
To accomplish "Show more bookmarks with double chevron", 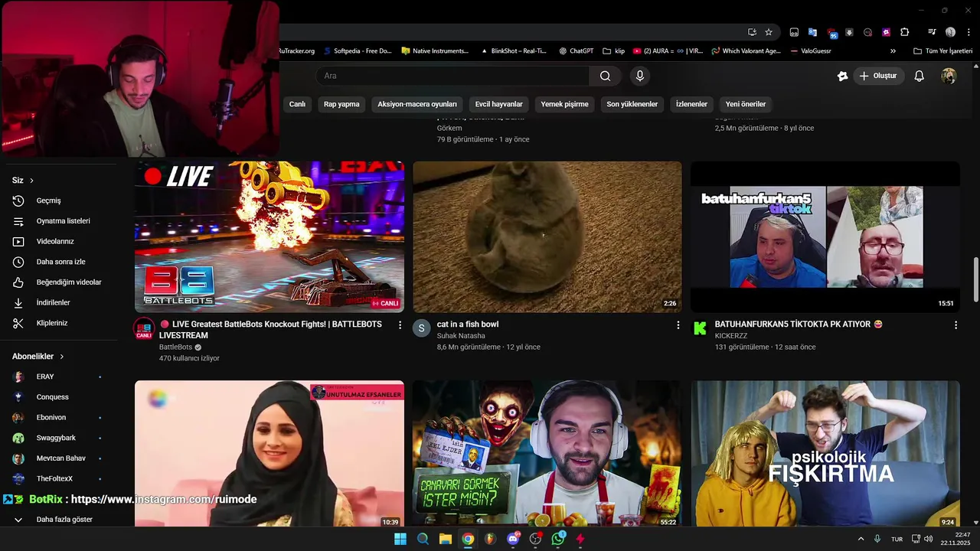I will click(893, 51).
